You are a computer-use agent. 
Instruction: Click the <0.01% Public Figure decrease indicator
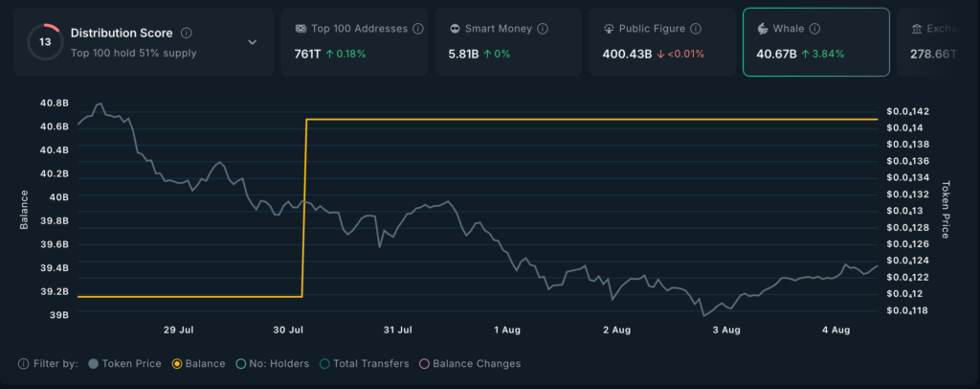680,55
